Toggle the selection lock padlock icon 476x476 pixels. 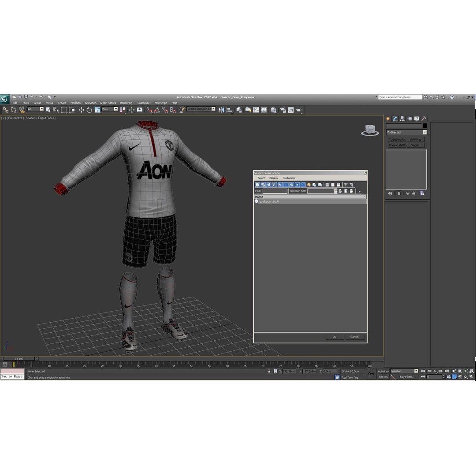pyautogui.click(x=269, y=371)
